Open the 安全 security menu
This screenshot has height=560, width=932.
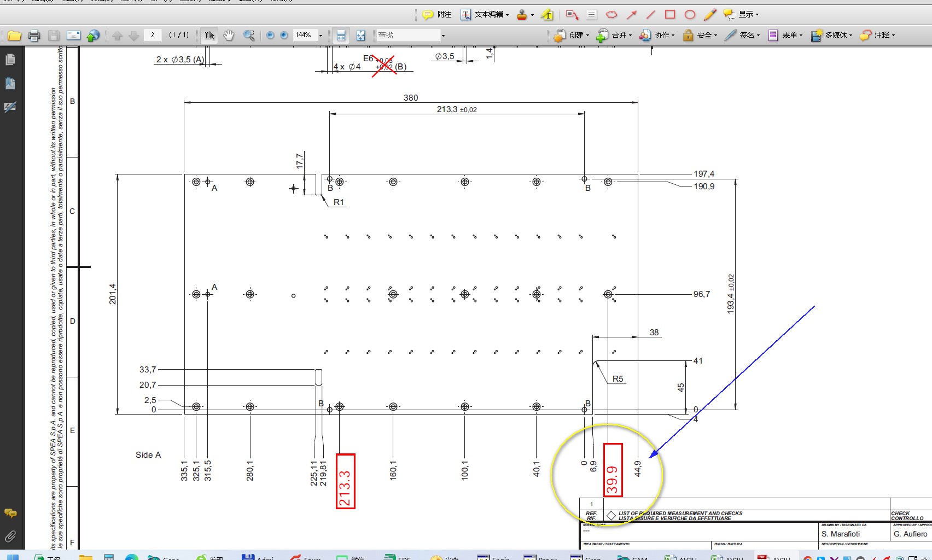click(x=700, y=36)
